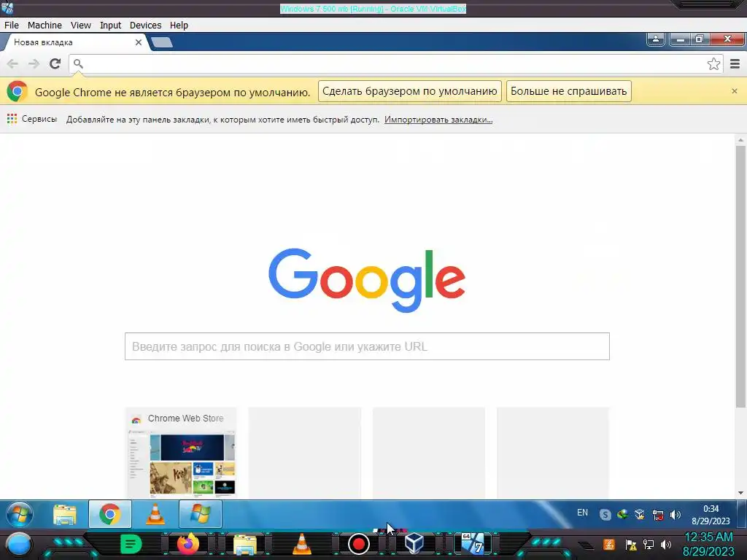Dismiss the default browser infobar
The image size is (747, 560).
pos(734,91)
